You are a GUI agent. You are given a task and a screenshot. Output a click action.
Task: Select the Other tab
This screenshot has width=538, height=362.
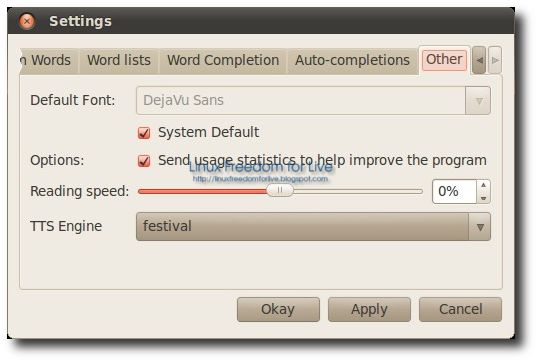coord(444,60)
